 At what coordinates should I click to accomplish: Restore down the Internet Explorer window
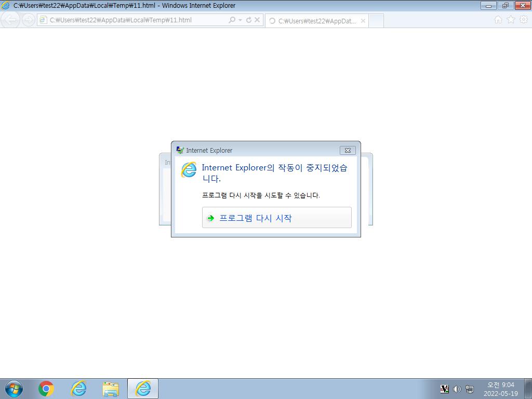coord(506,5)
